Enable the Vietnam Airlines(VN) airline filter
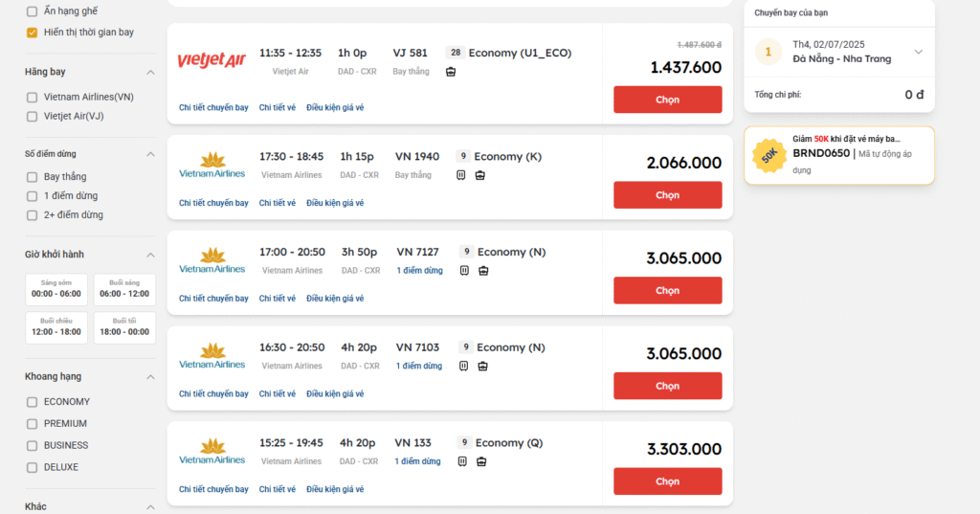The width and height of the screenshot is (980, 514). [33, 98]
